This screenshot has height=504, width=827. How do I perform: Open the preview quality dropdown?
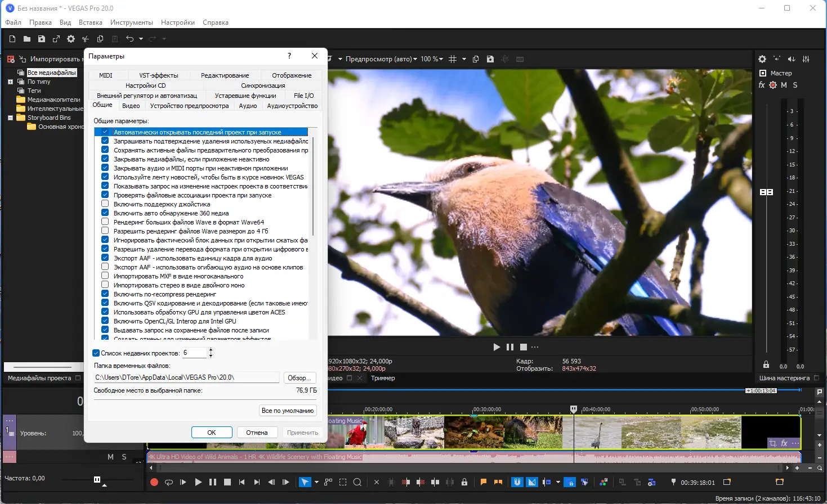pyautogui.click(x=381, y=59)
